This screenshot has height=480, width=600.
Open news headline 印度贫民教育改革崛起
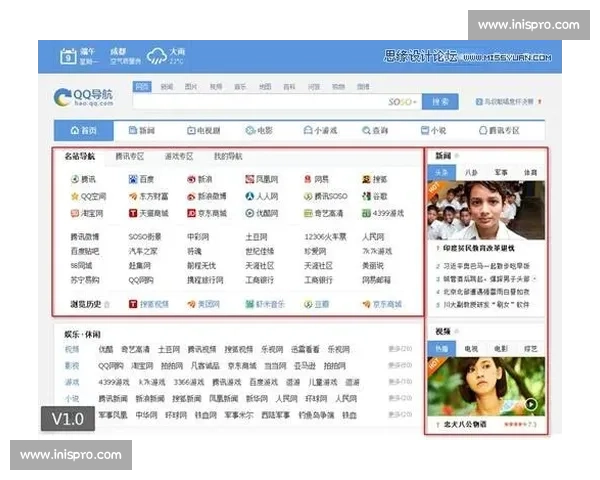479,248
